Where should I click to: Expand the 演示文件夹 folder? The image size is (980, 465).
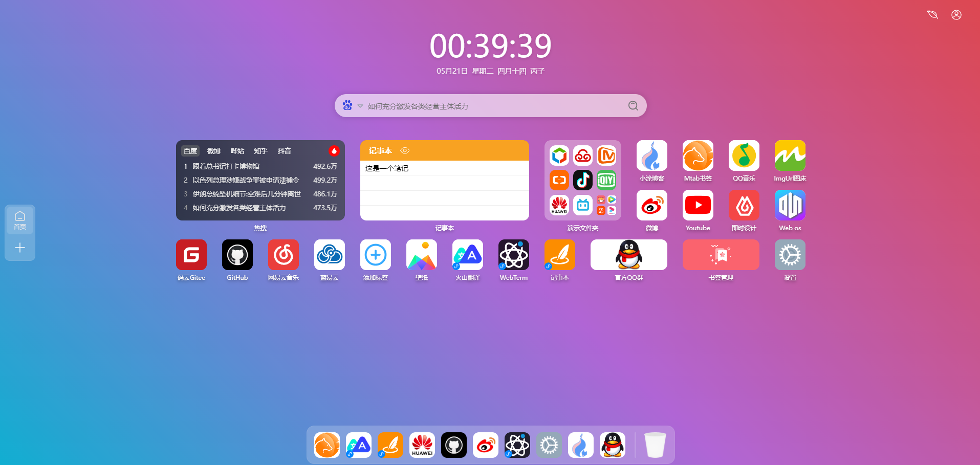click(x=582, y=181)
